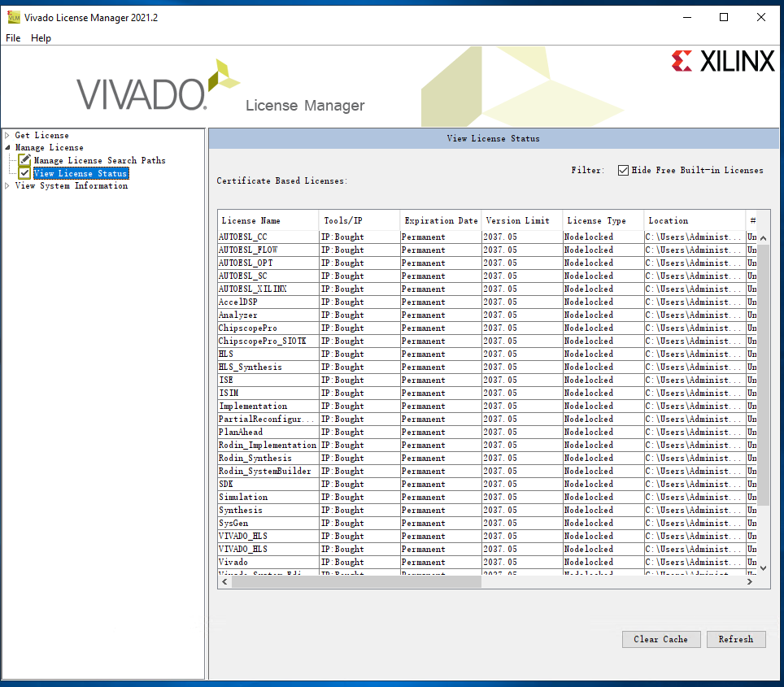Click the table's horizontal scroll right arrow
784x687 pixels.
coord(750,582)
